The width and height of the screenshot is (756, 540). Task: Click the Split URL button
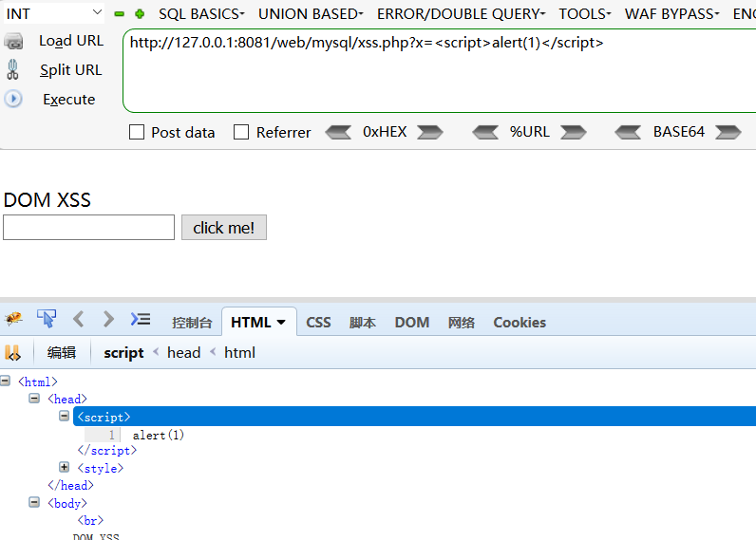click(71, 70)
